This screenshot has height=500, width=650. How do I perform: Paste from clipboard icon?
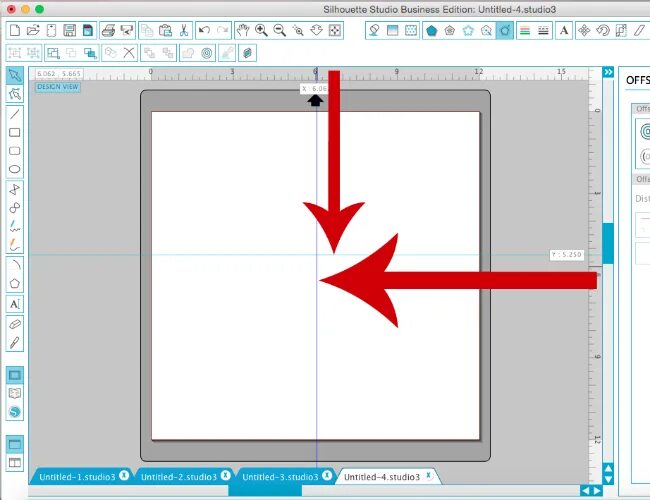[x=165, y=30]
